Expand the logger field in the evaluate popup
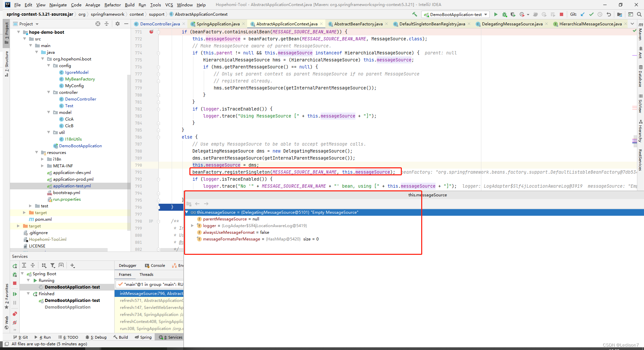Viewport: 644px width, 350px height. pos(192,226)
